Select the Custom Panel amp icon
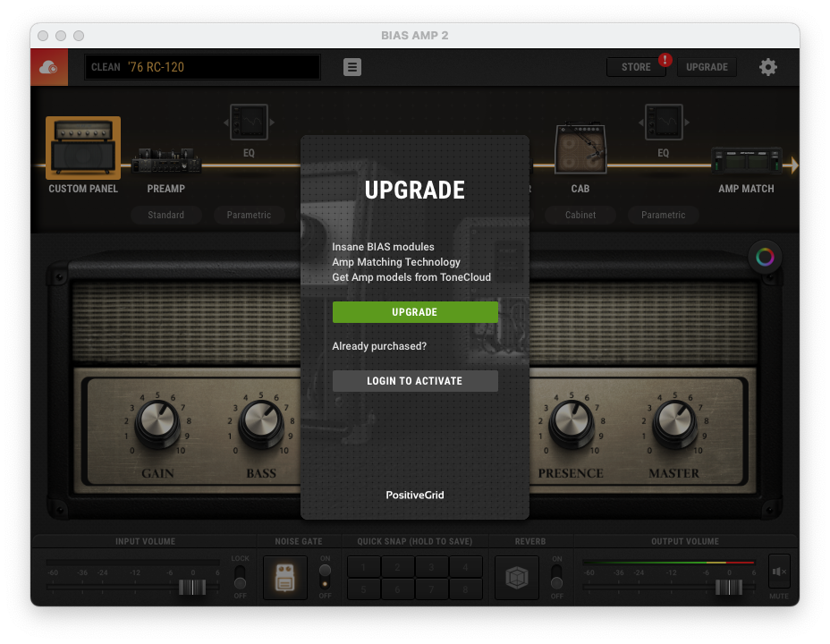Image resolution: width=830 pixels, height=644 pixels. point(83,148)
